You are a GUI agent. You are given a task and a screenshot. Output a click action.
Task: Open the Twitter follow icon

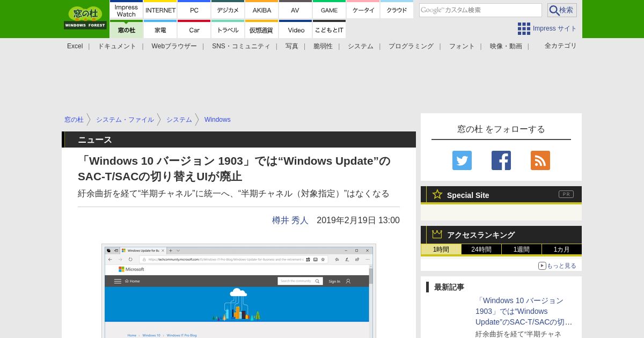coord(462,160)
